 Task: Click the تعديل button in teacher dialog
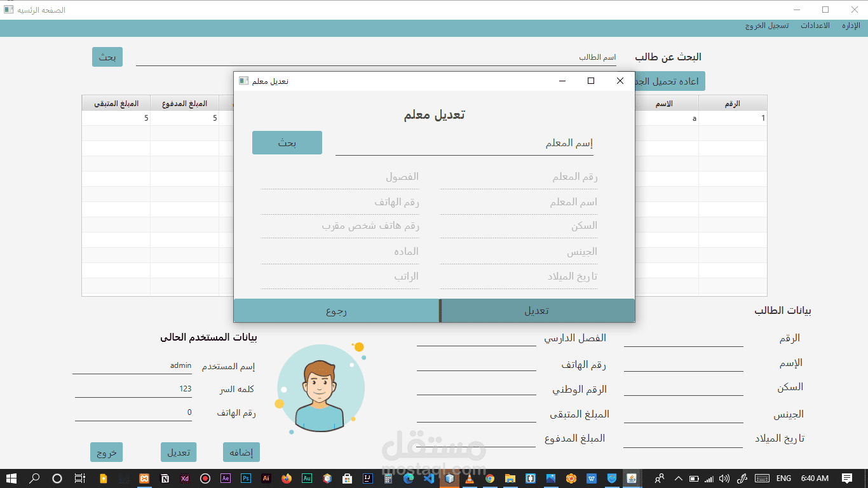pos(537,311)
